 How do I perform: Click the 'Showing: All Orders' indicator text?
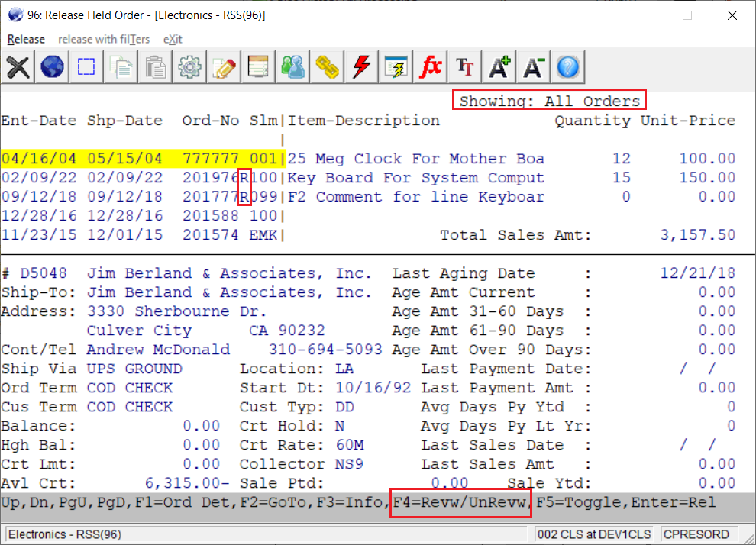coord(549,102)
